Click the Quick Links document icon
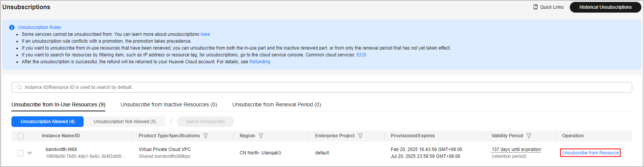Viewport: 644px width, 167px height. (536, 7)
